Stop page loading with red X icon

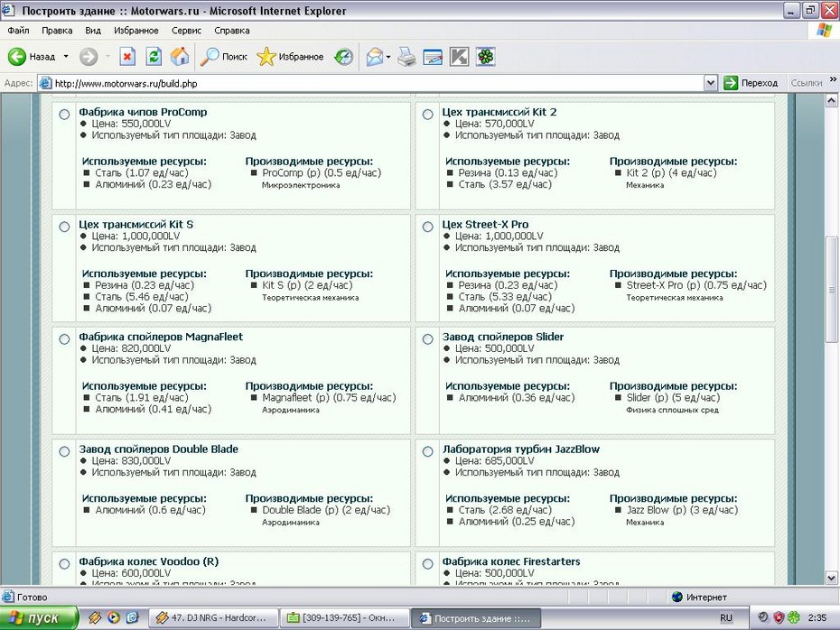(127, 56)
